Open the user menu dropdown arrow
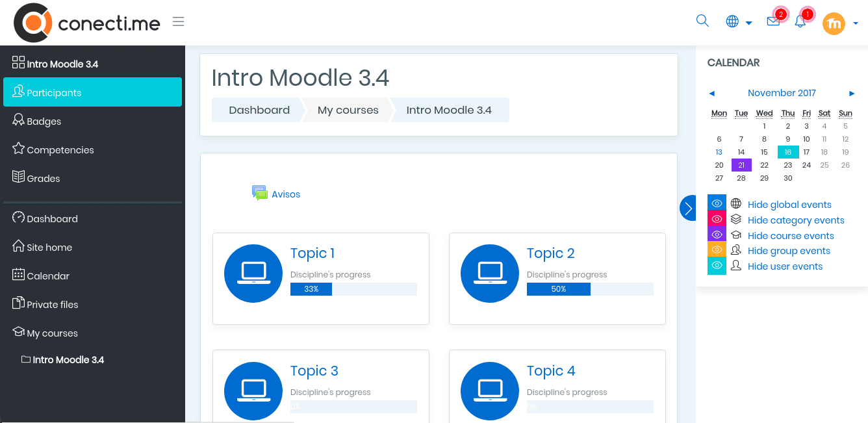 pos(856,23)
